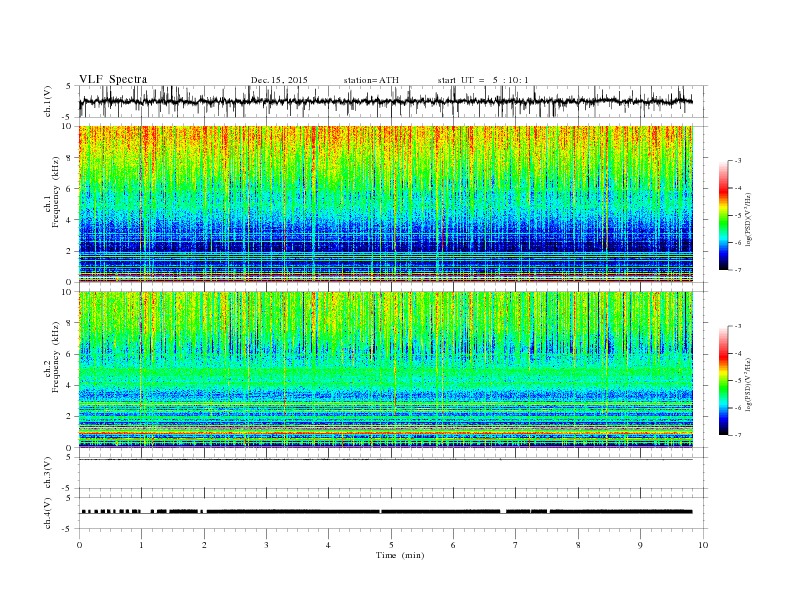Click the 'ch.4(V)' axis label
The height and width of the screenshot is (612, 792).
48,513
